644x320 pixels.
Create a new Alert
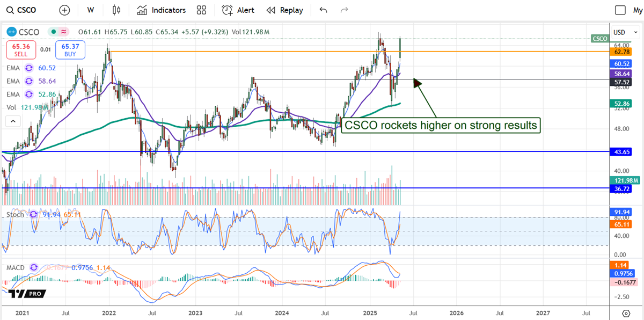(x=238, y=10)
